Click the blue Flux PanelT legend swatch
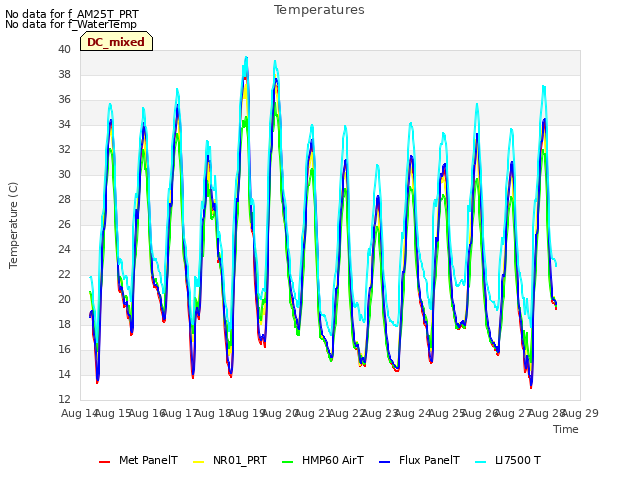This screenshot has height=480, width=640. click(x=385, y=461)
